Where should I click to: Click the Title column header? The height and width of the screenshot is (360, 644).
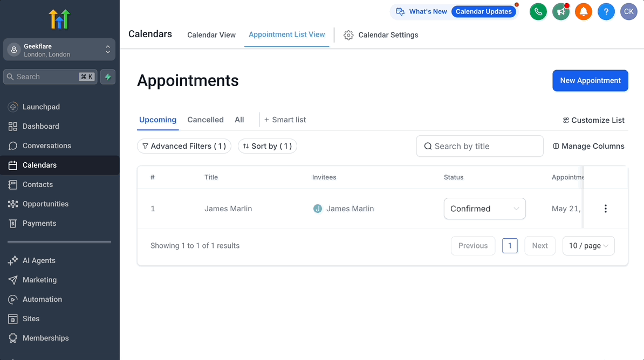(211, 177)
